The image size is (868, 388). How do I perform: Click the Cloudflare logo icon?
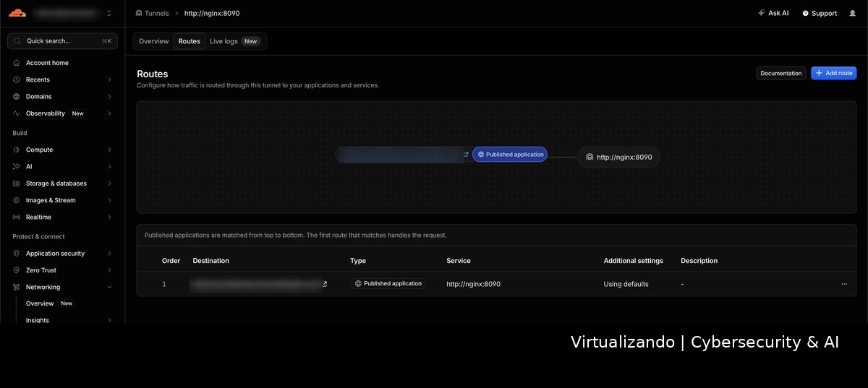(17, 12)
